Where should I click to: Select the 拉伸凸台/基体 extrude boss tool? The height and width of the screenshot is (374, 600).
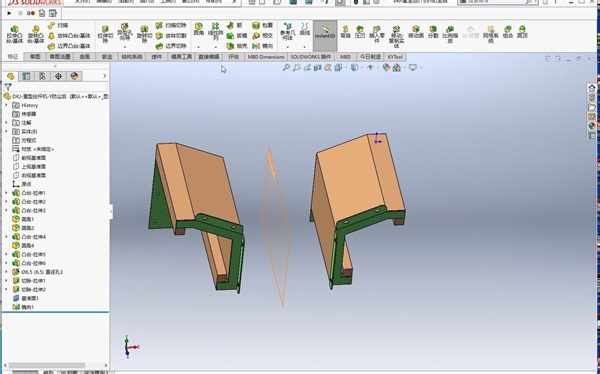click(15, 34)
